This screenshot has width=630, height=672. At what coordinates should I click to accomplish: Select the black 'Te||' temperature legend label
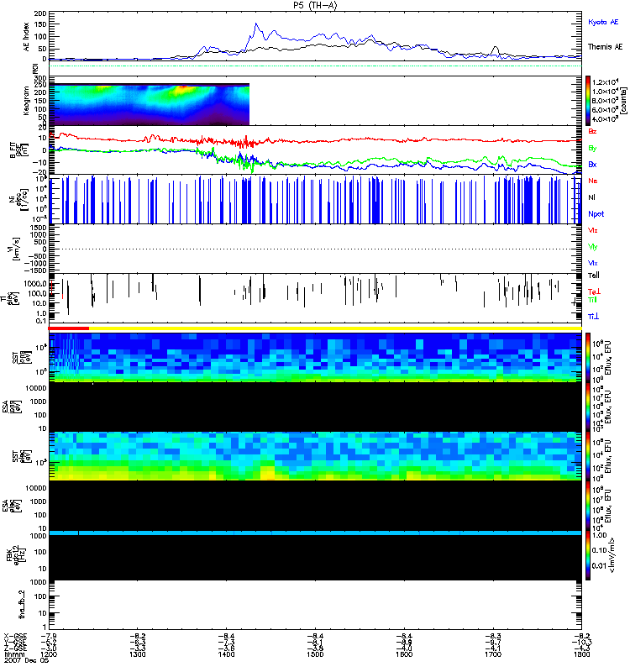(x=594, y=276)
